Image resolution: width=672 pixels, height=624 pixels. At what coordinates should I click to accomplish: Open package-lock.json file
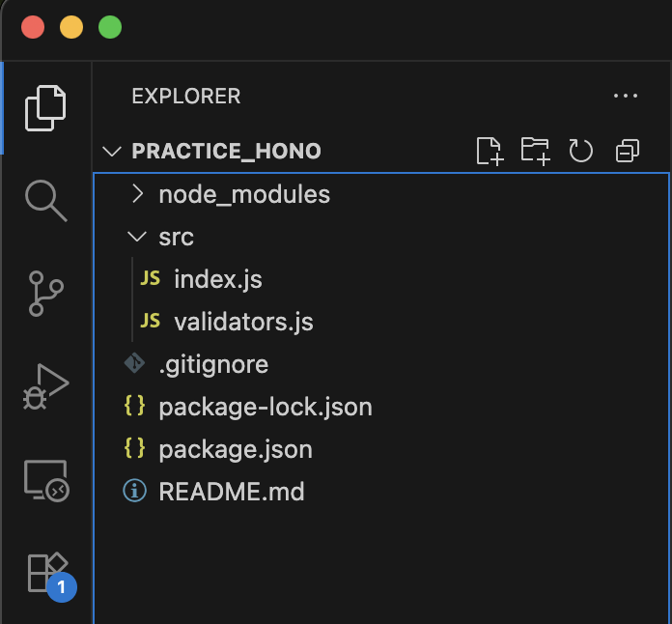(x=265, y=407)
